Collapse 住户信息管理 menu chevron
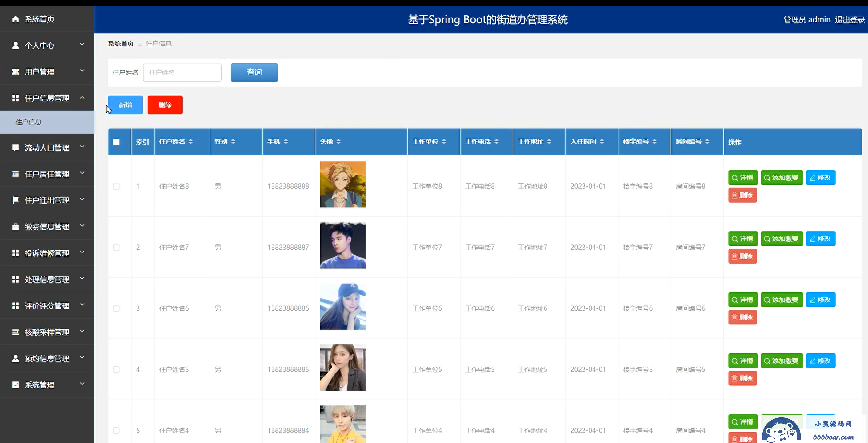This screenshot has height=443, width=868. 82,97
